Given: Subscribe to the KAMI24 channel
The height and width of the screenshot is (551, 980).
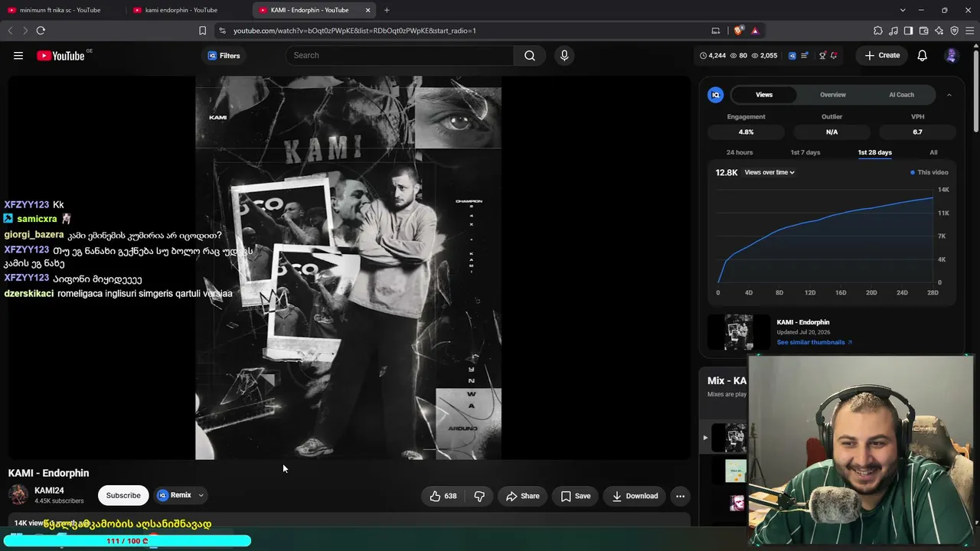Looking at the screenshot, I should pyautogui.click(x=123, y=495).
